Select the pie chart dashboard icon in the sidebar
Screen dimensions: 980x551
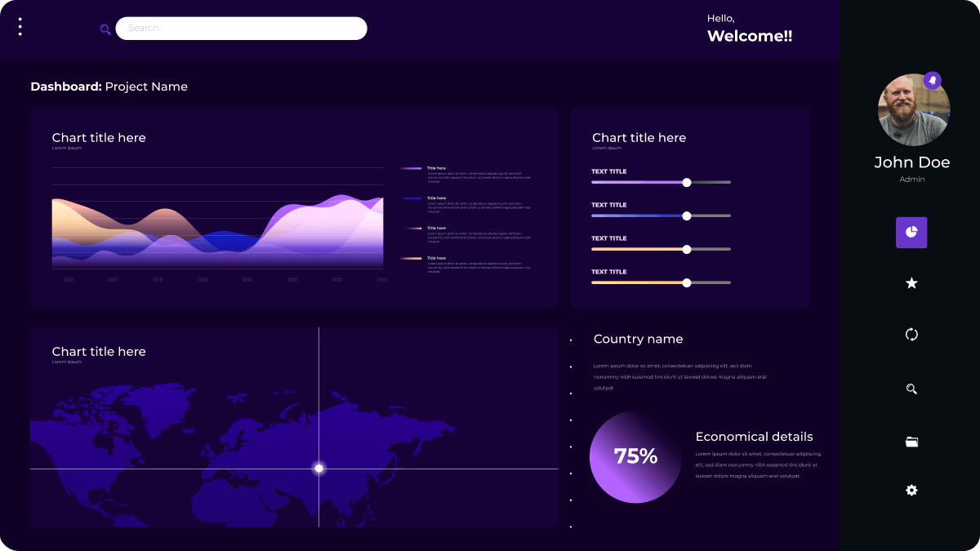pos(911,233)
